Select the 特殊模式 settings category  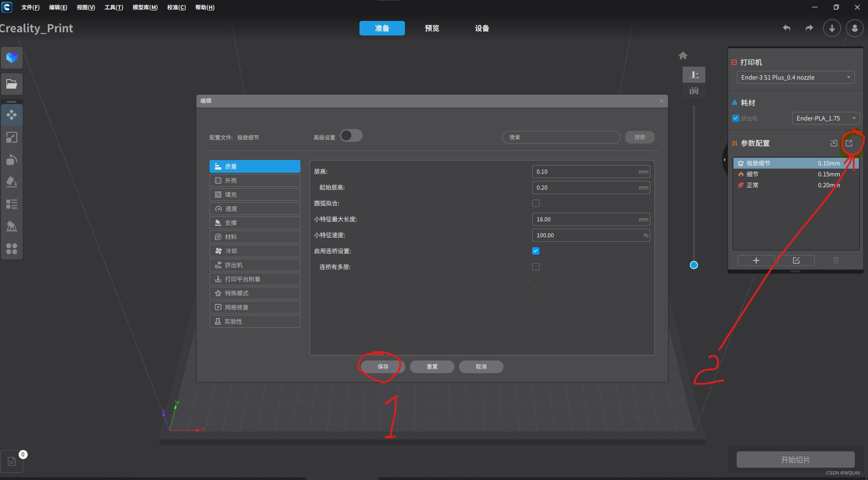pyautogui.click(x=255, y=293)
